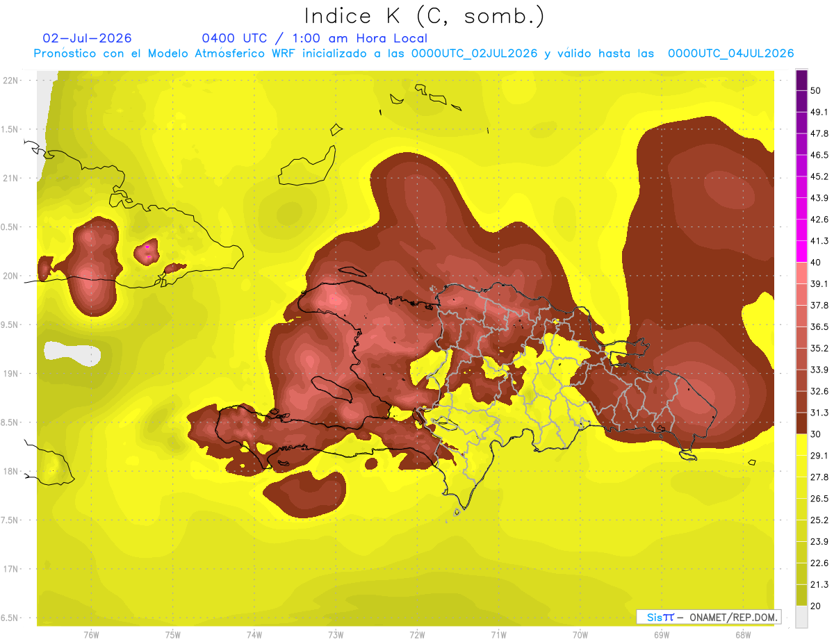
Task: Click the legend value '36.5'
Action: click(x=819, y=327)
